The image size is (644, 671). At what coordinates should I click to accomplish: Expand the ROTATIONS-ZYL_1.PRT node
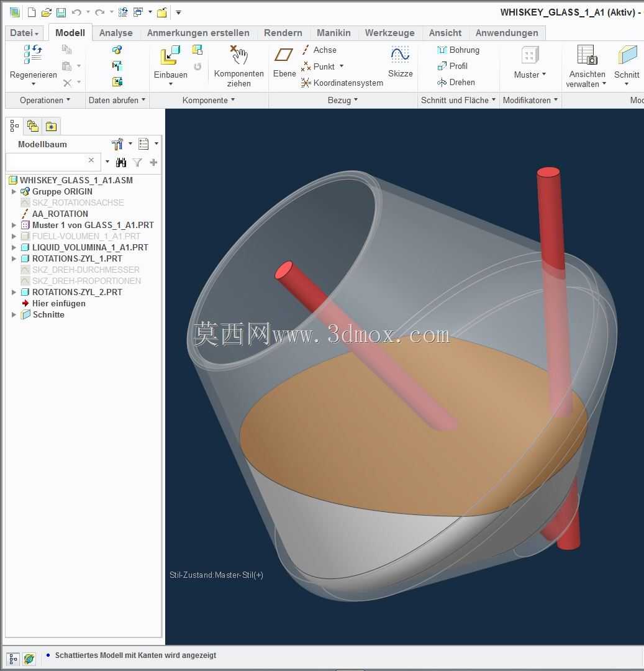click(x=14, y=258)
